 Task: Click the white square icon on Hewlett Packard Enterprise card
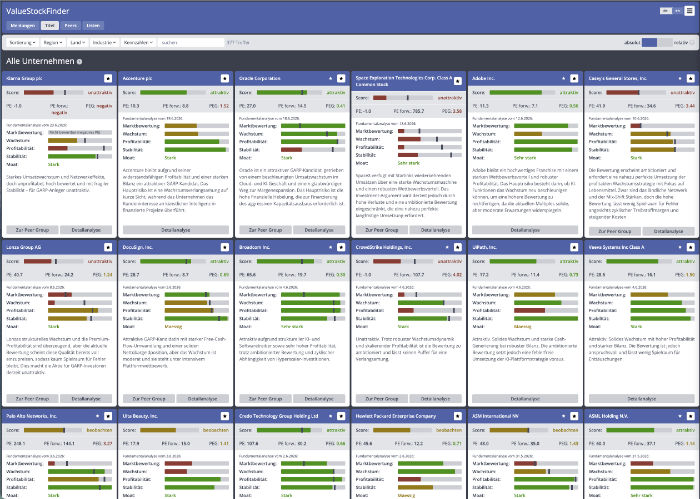click(458, 416)
